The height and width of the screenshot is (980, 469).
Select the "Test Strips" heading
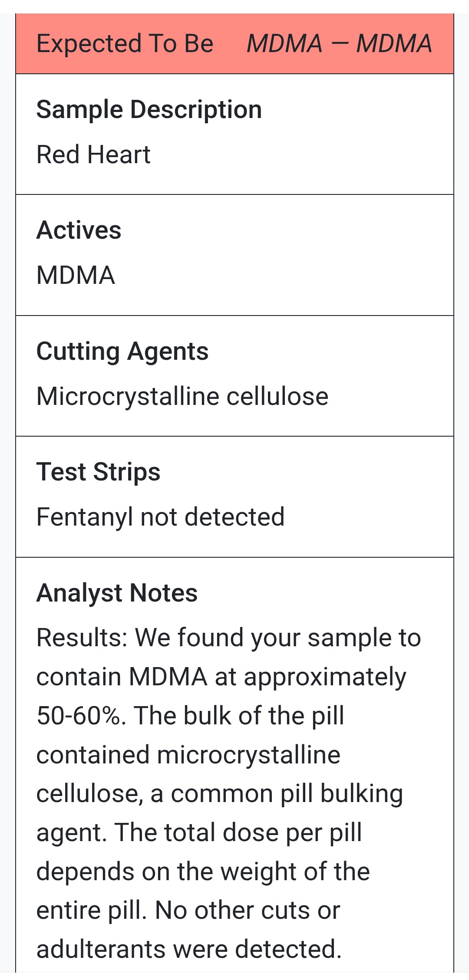[x=98, y=472]
